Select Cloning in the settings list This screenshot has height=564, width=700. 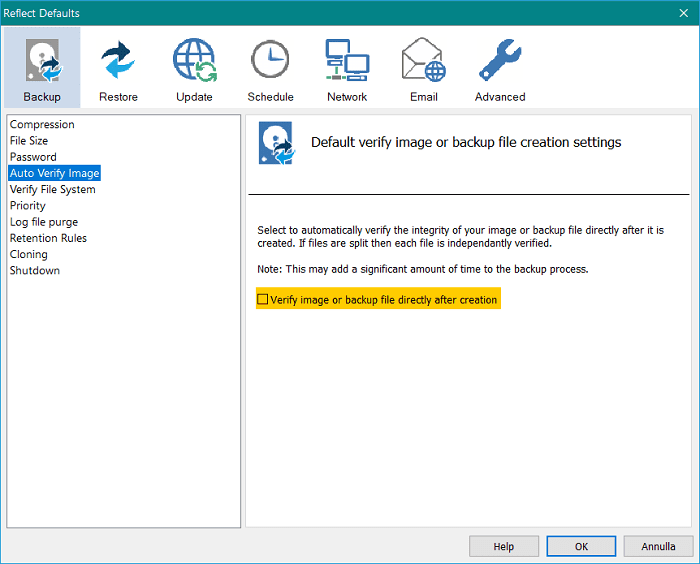[29, 254]
